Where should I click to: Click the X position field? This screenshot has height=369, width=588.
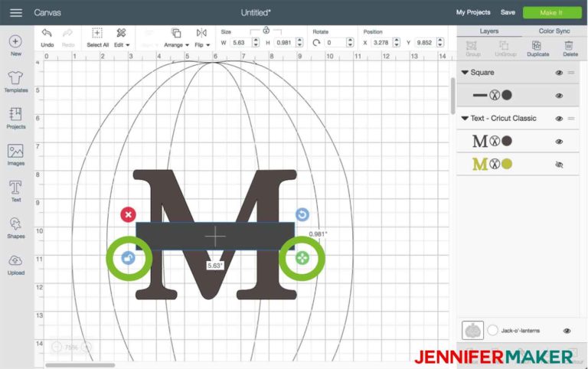(x=382, y=42)
